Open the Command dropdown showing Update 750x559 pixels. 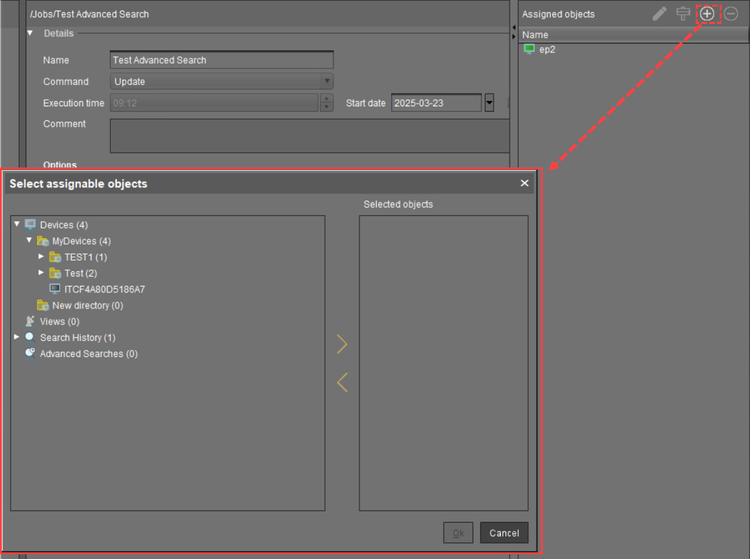(x=221, y=82)
